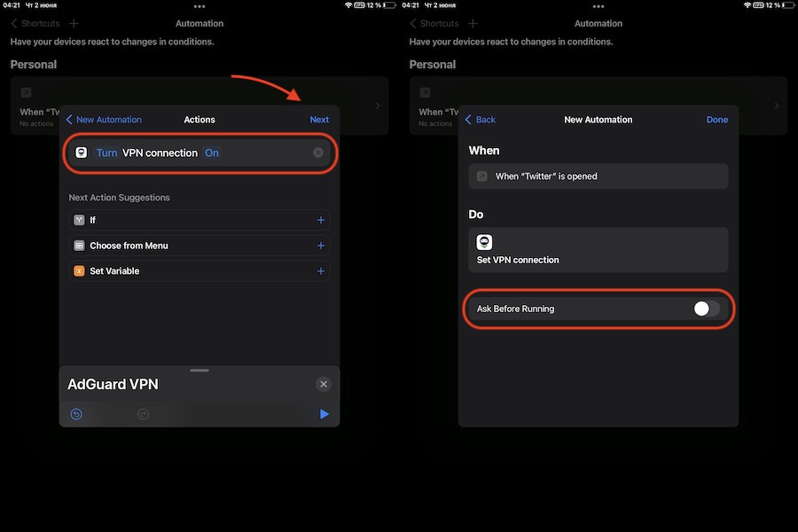Viewport: 798px width, 532px height.
Task: Tap Back in the New Automation summary
Action: (x=481, y=120)
